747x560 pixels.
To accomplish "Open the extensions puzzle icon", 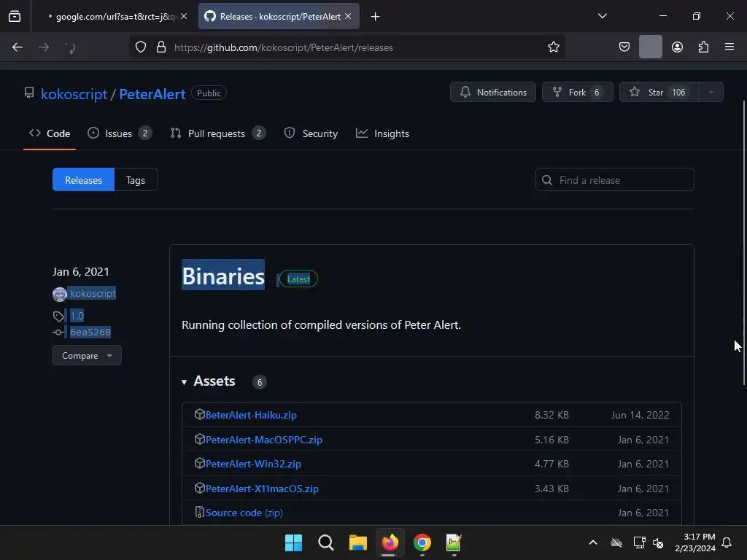I will [703, 47].
